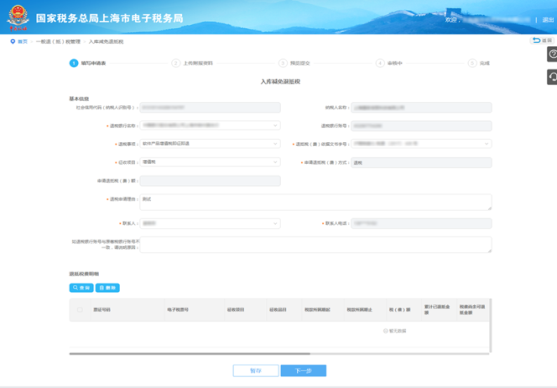Click the step 2 circle 上传附报资料

click(176, 63)
